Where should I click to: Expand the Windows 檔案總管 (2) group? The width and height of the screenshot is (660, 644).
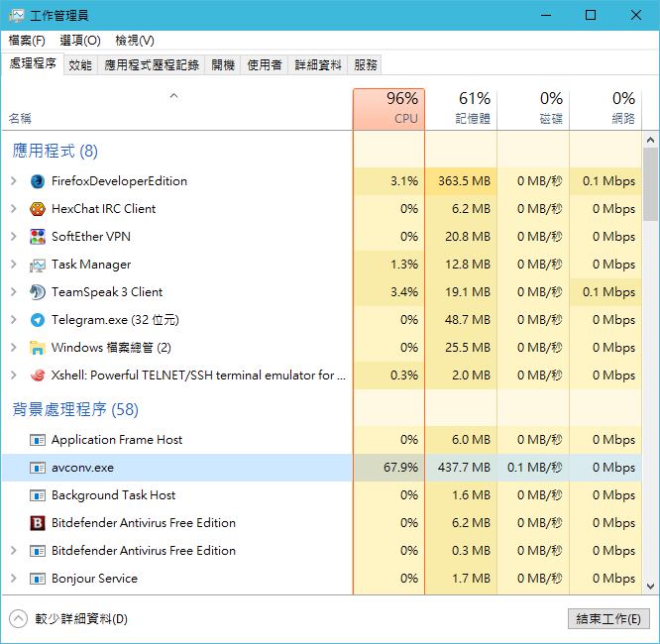click(14, 348)
